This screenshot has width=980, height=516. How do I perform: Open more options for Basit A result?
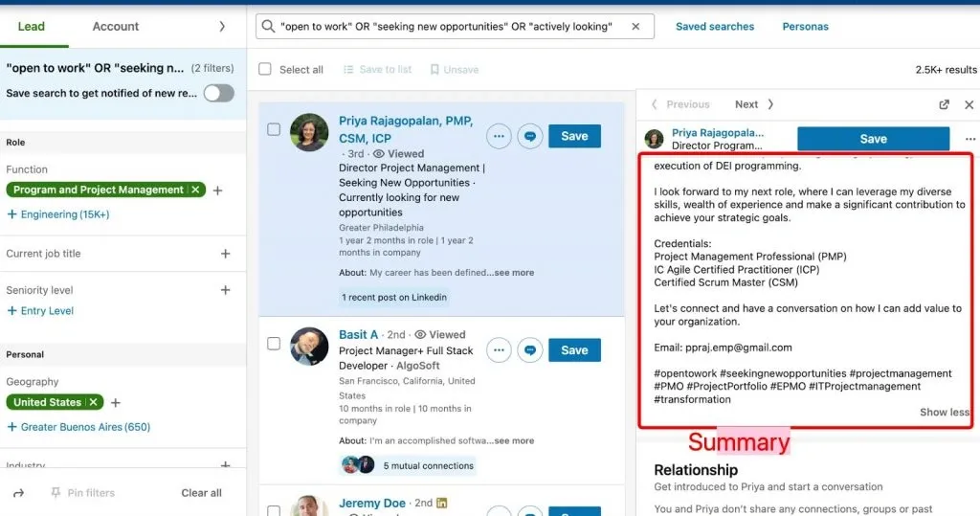[x=499, y=350]
